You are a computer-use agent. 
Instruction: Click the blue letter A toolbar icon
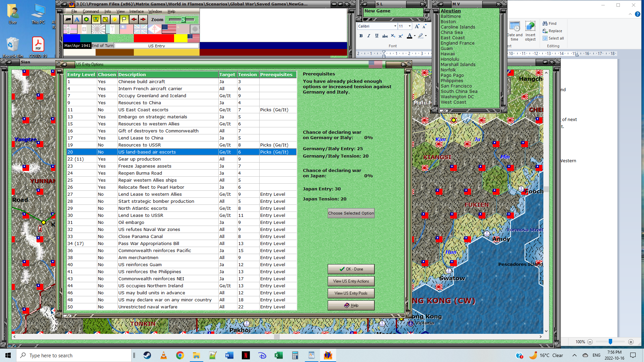click(x=77, y=19)
